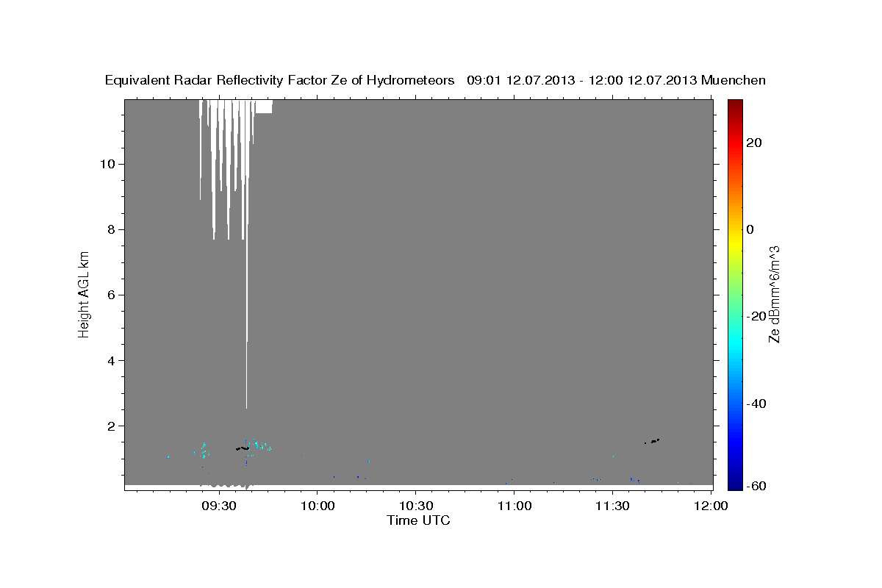Screen dimensions: 882x588
Task: Click the colorbar tick label -20
Action: coord(755,316)
